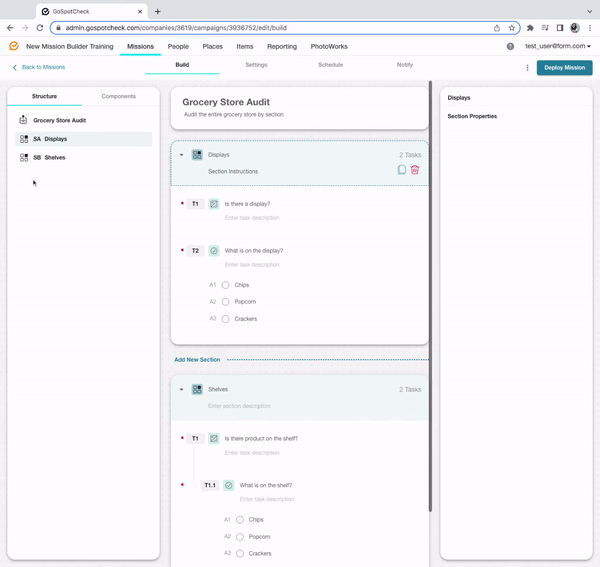Open the browser extensions puzzle icon
600x567 pixels.
(x=530, y=28)
